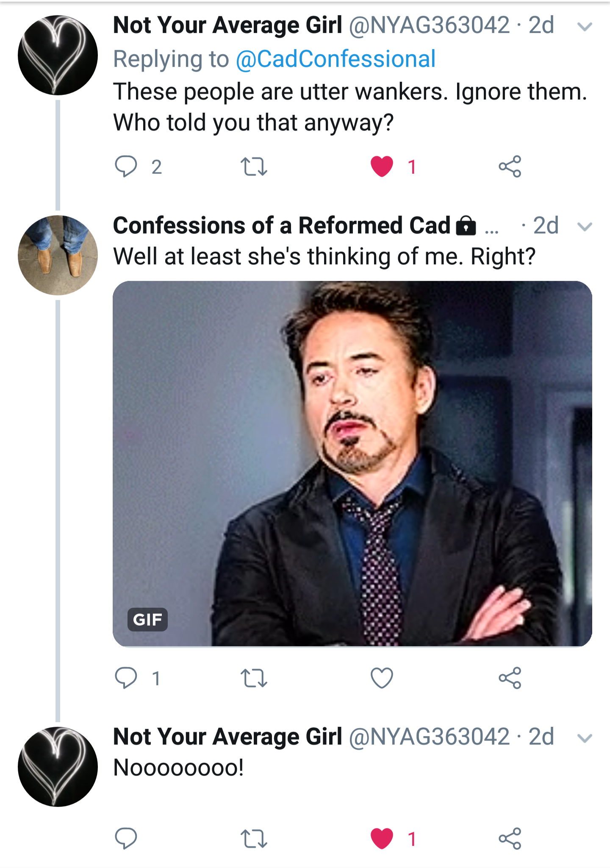The height and width of the screenshot is (868, 610).
Task: Reply to the "Nooooooooo!" tweet
Action: click(x=126, y=838)
